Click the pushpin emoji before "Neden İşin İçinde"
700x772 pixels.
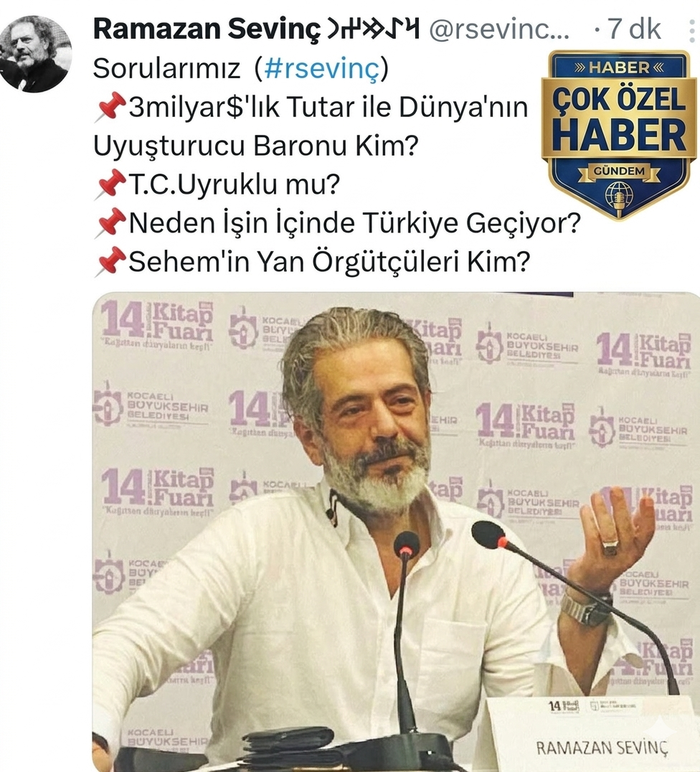coord(110,222)
